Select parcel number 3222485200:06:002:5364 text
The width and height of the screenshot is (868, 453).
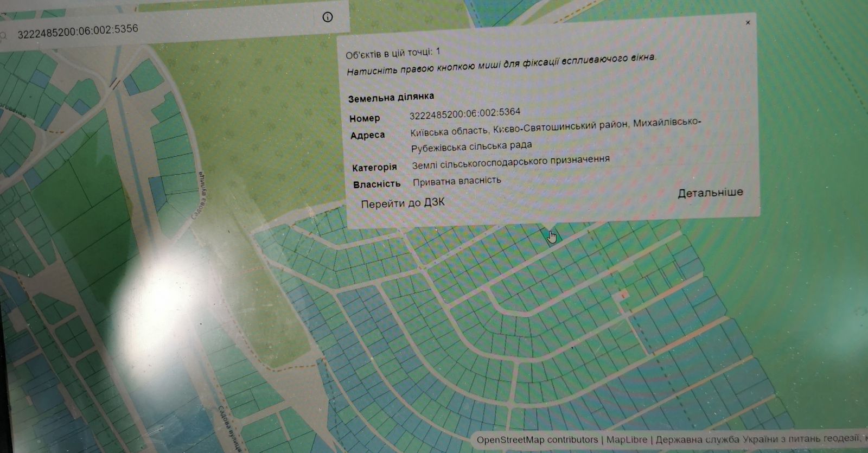[465, 113]
